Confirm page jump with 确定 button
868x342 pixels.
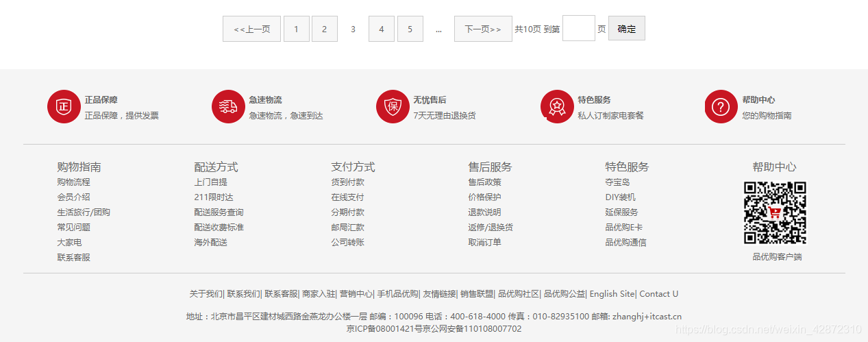click(x=627, y=28)
